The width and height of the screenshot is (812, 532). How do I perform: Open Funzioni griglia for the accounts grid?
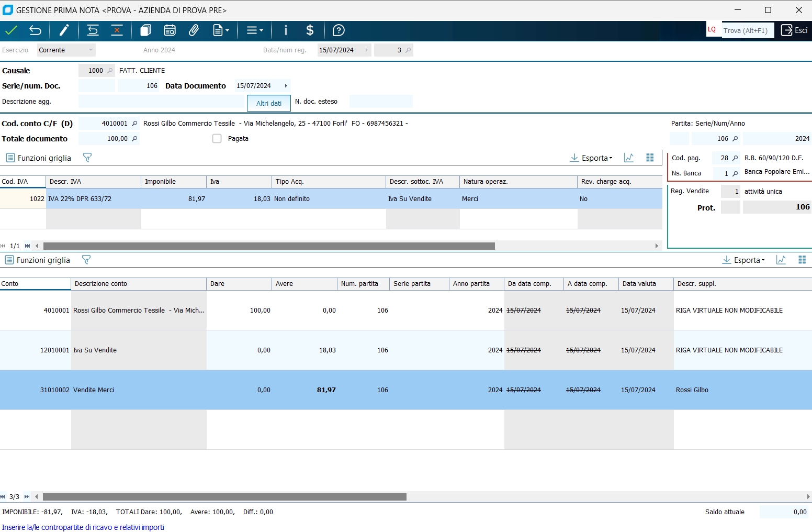click(37, 260)
